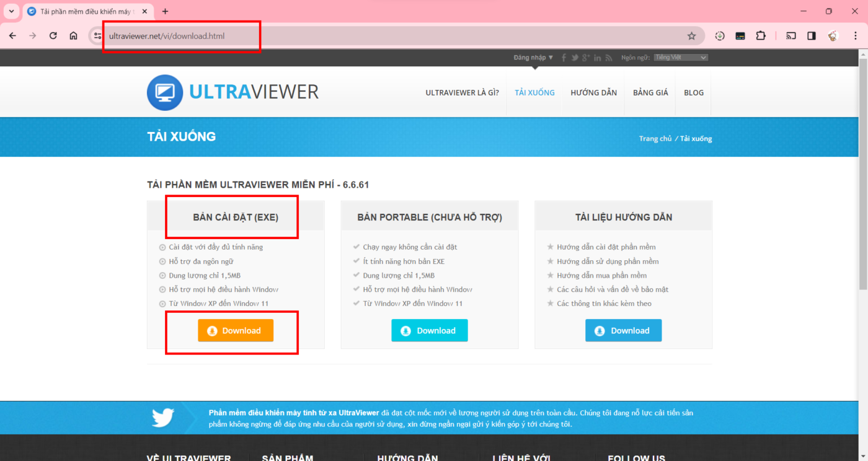The image size is (868, 461).
Task: Click 'Hướng dẫn mua phần mềm' text
Action: point(601,276)
